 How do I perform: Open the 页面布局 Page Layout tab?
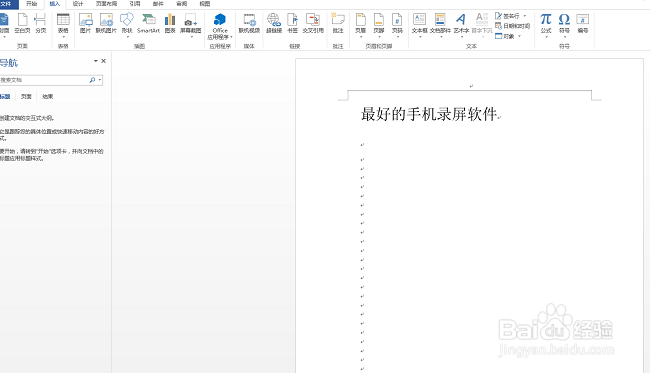tap(106, 4)
